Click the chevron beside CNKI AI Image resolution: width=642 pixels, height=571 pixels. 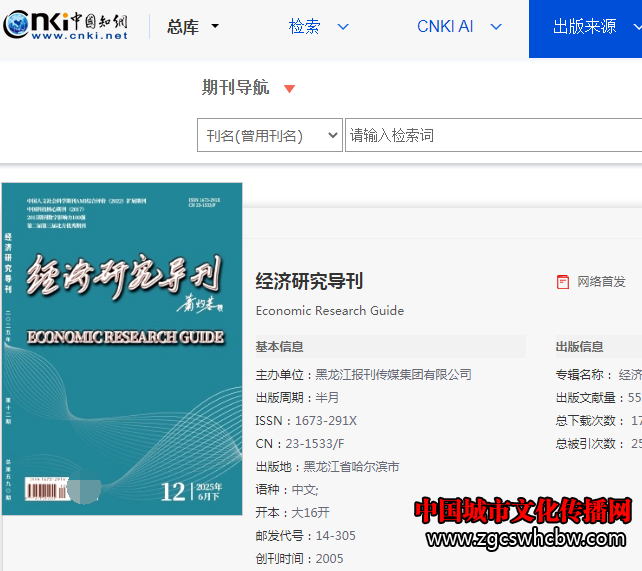pyautogui.click(x=496, y=27)
